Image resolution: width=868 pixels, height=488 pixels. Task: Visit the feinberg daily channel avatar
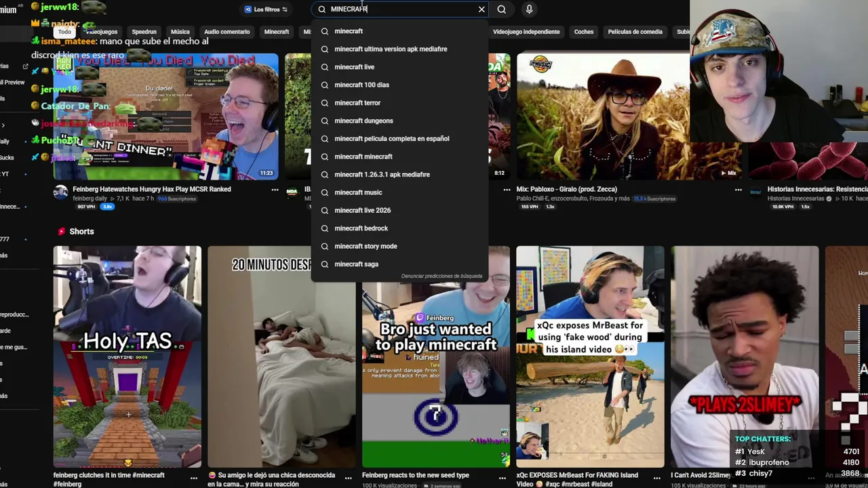(x=61, y=192)
